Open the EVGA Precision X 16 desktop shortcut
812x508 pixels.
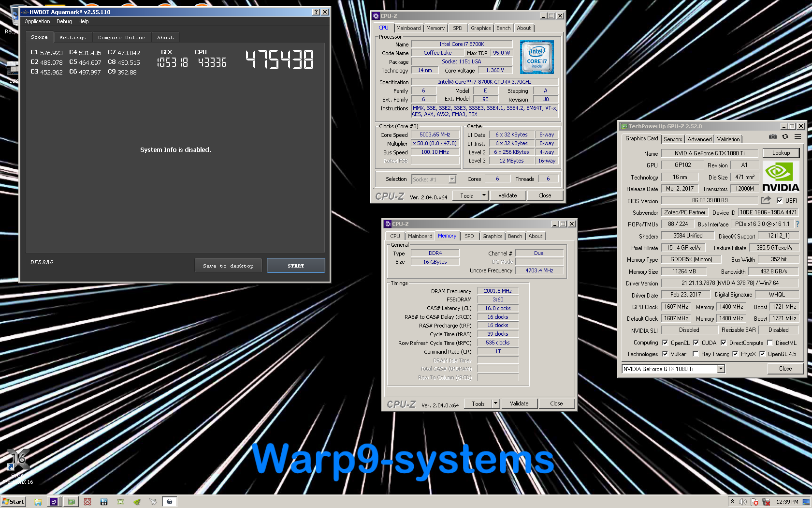click(18, 467)
